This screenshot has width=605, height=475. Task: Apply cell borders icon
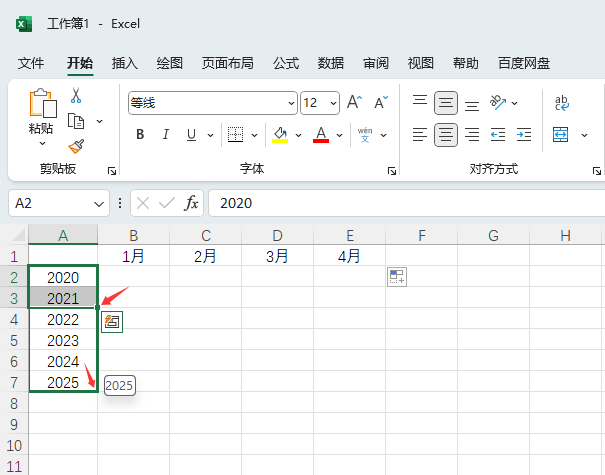pos(235,135)
